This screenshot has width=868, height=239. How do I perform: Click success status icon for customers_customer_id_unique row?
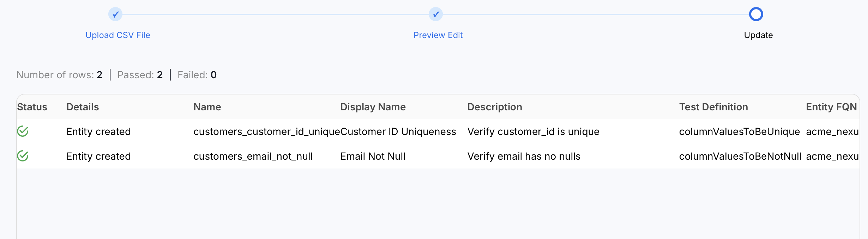click(23, 131)
